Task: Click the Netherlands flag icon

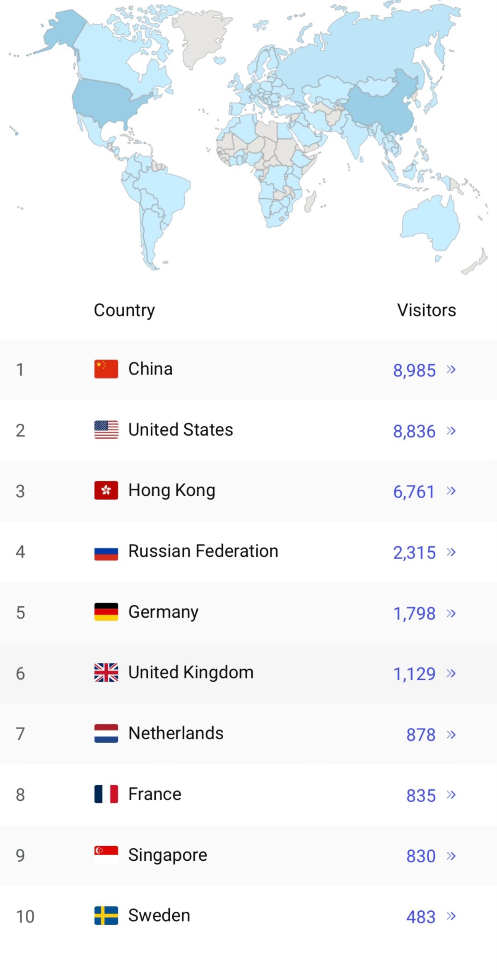Action: (x=106, y=734)
